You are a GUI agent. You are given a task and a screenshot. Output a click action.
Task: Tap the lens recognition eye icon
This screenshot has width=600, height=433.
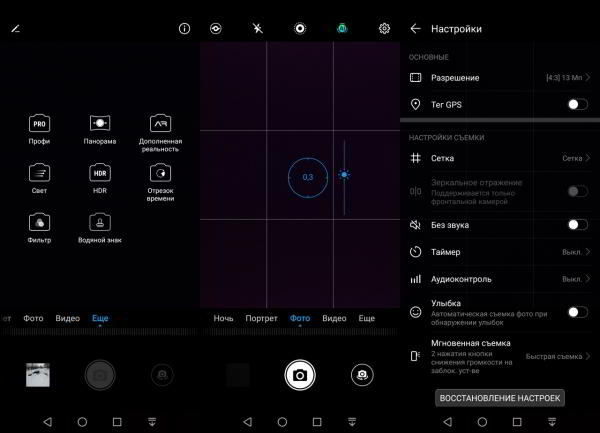tap(216, 29)
